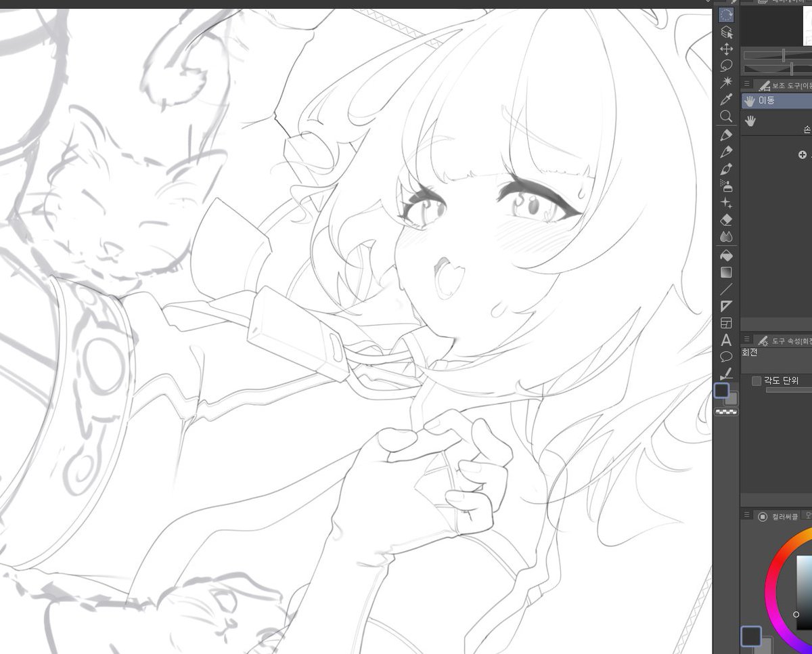Image resolution: width=812 pixels, height=654 pixels.
Task: Click the 보조 도구 panel tab
Action: [x=784, y=85]
